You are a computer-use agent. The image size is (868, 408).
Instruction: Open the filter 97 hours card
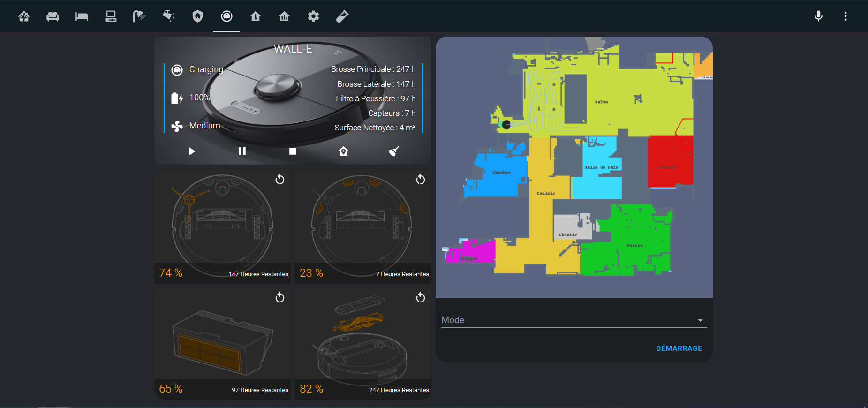(x=223, y=343)
